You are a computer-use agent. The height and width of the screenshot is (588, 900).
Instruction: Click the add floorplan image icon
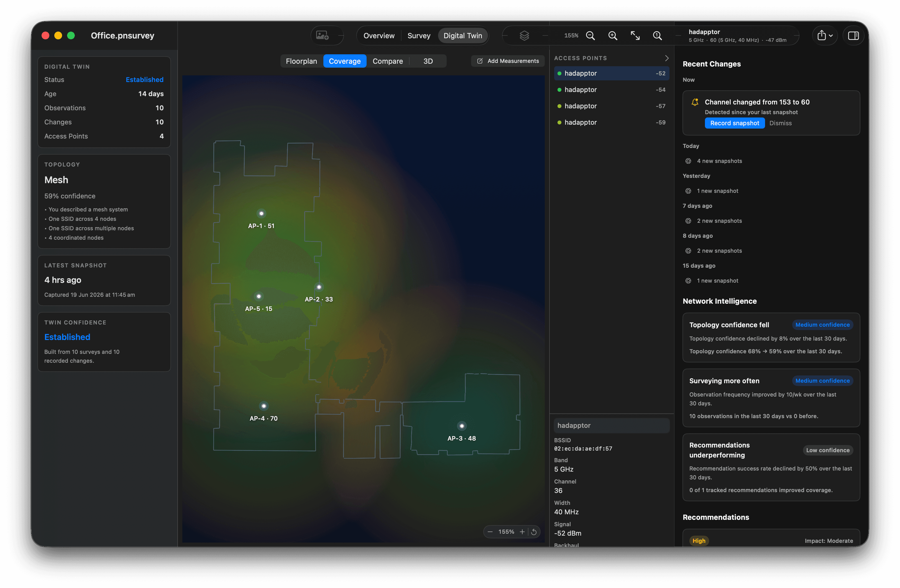coord(322,35)
